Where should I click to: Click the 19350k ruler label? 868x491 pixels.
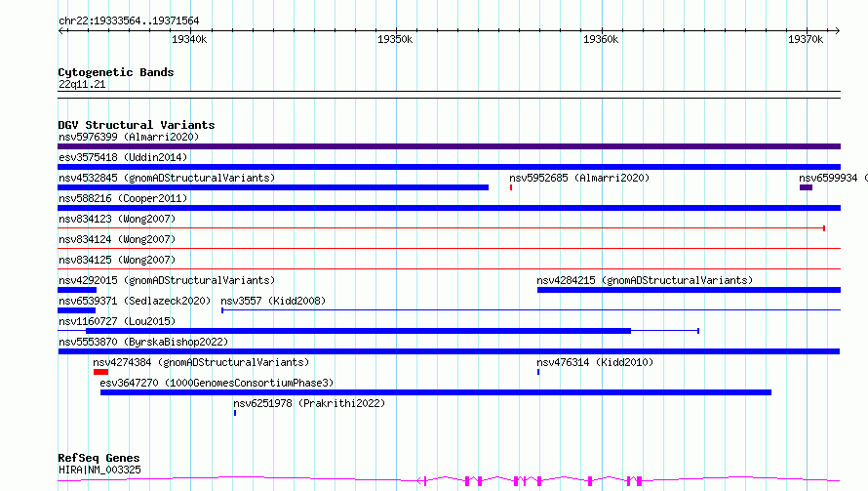[x=395, y=39]
